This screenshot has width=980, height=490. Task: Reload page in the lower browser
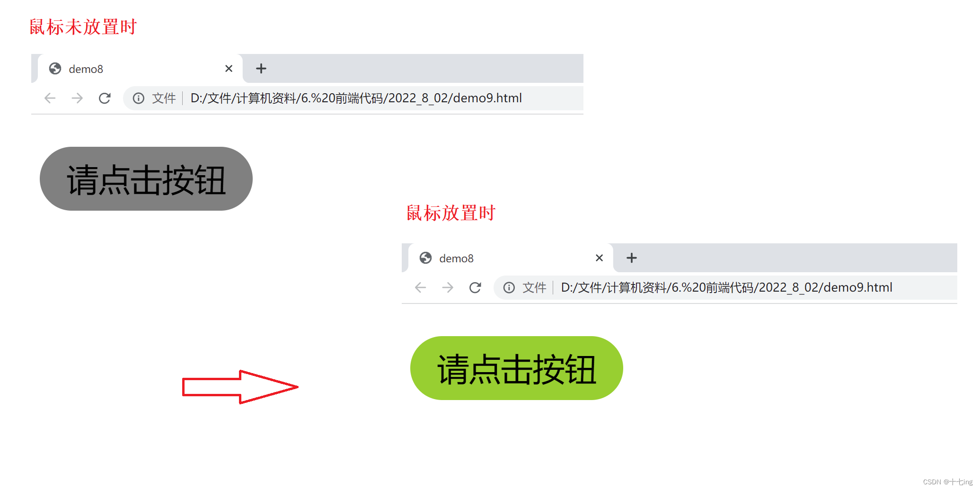[475, 287]
